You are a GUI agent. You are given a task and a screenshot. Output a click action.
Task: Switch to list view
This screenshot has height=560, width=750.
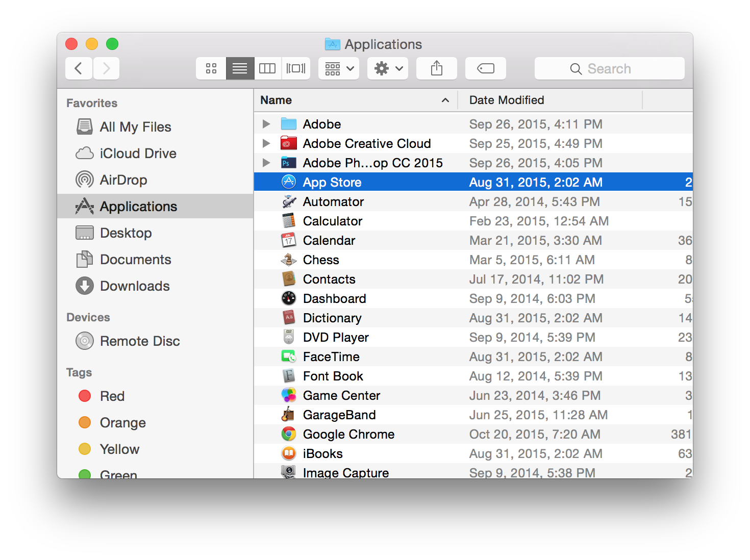240,68
